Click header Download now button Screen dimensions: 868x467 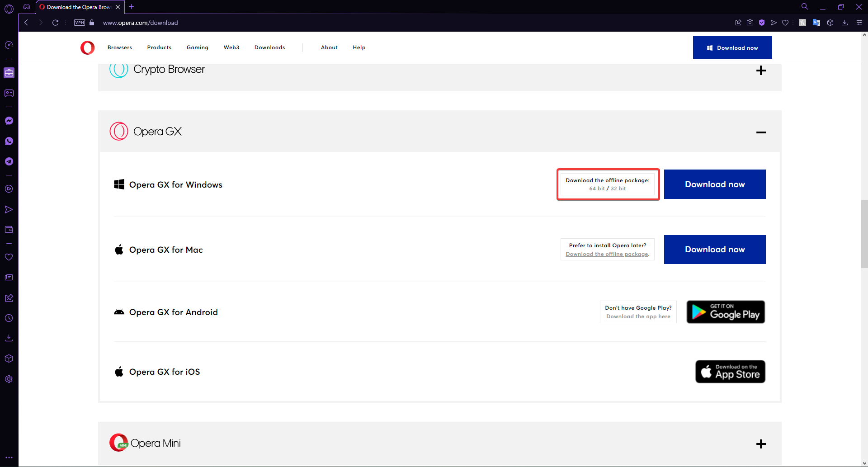pos(732,47)
